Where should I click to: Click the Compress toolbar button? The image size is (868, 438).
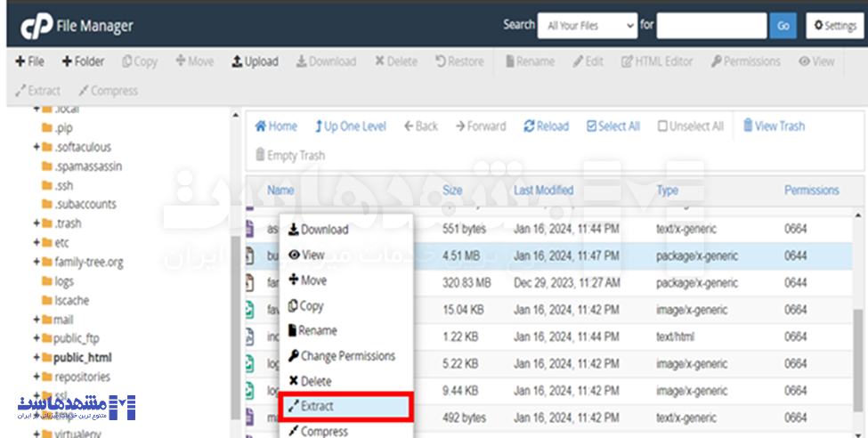point(108,91)
